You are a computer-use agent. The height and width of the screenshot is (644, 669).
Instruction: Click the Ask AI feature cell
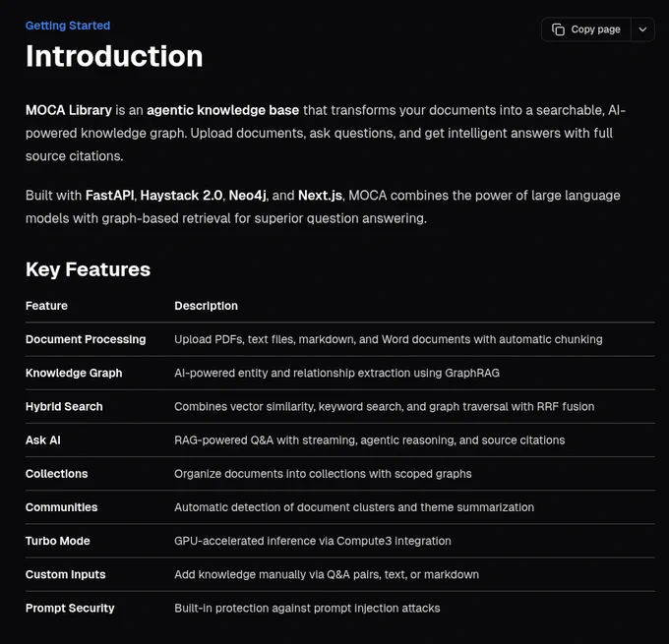coord(43,440)
